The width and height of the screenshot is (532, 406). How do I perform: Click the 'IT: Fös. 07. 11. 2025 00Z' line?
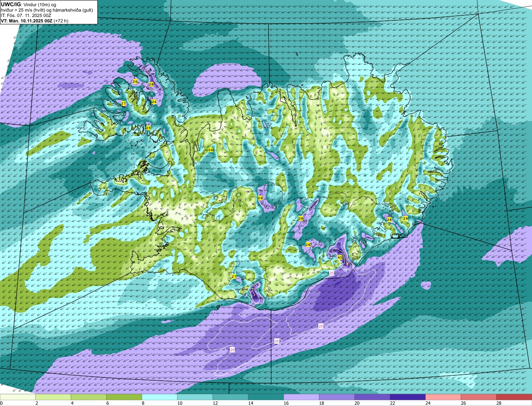click(x=26, y=15)
